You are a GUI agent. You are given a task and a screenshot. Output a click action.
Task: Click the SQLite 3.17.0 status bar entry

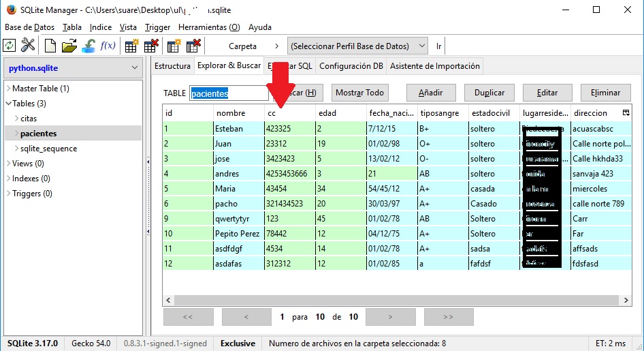pos(33,344)
